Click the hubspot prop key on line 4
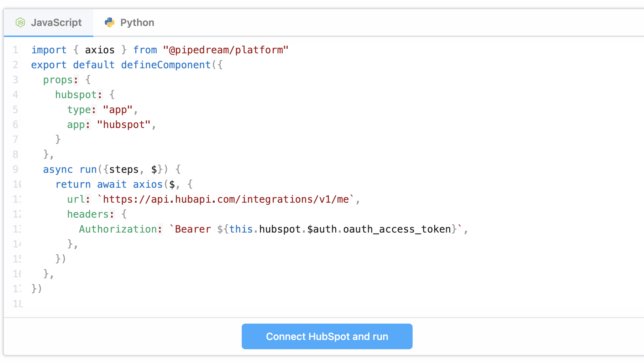Screen dimensions: 644x362 [76, 95]
